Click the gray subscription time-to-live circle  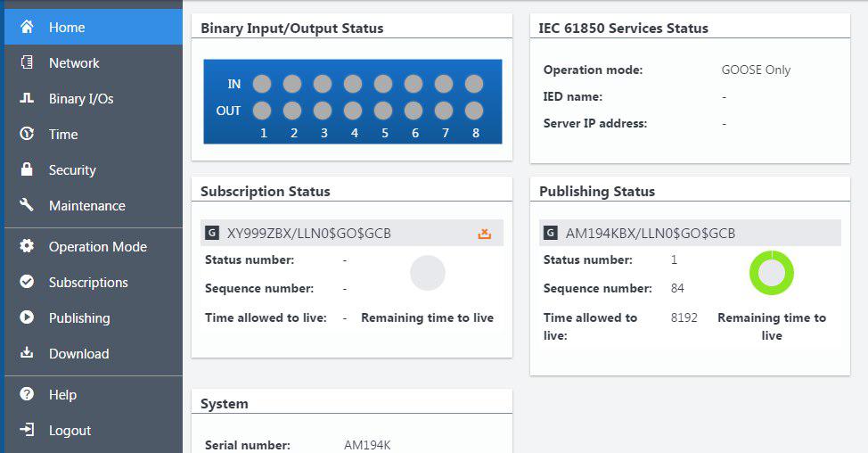point(428,273)
